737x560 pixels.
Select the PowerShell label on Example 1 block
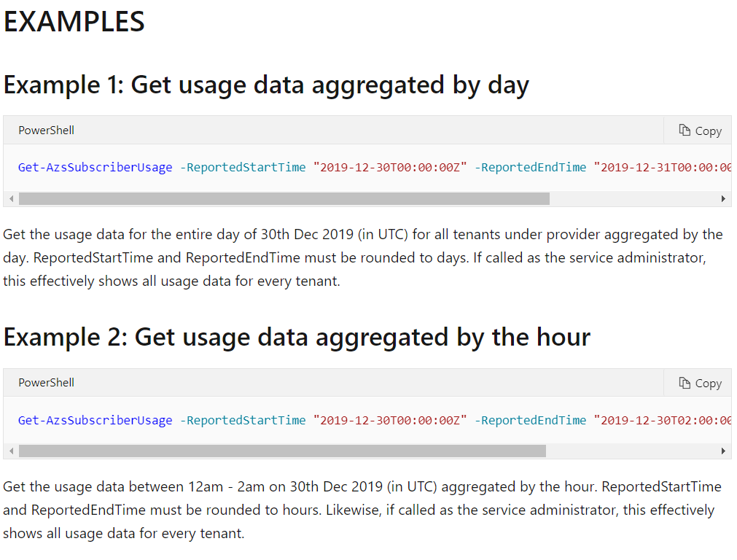click(46, 130)
